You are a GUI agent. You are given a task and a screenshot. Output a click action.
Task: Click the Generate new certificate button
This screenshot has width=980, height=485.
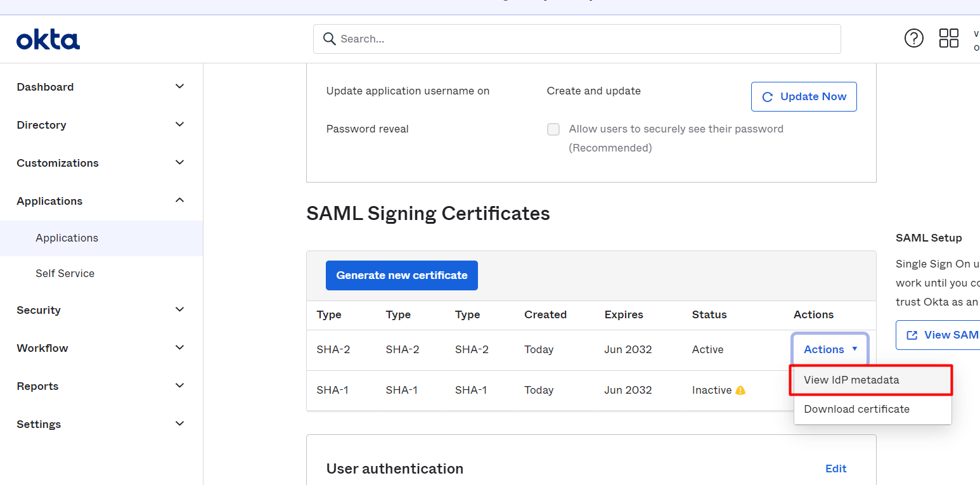(x=401, y=275)
